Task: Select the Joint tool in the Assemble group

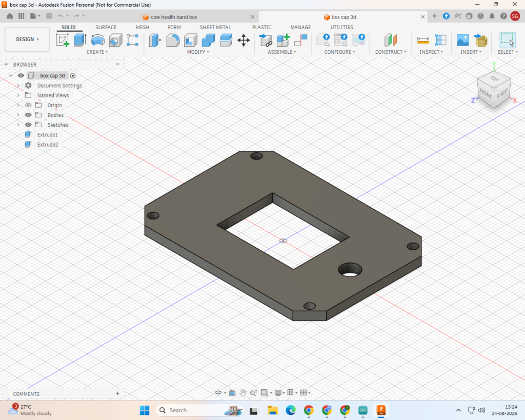Action: 300,40
